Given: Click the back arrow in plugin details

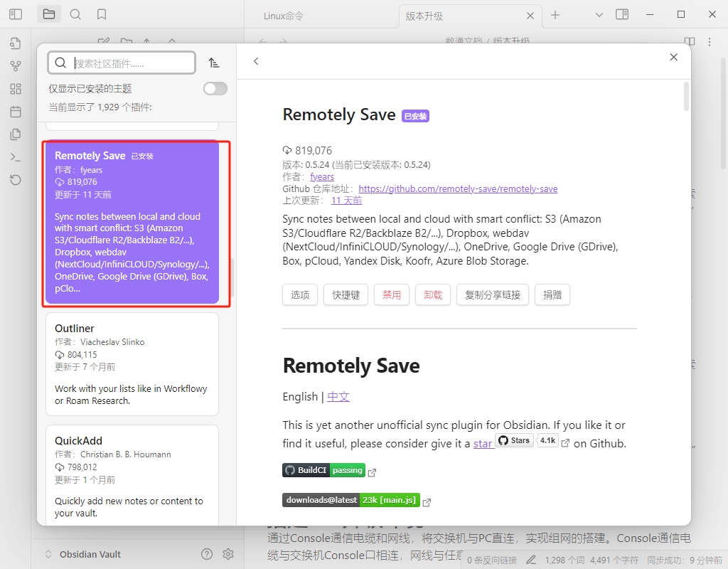Looking at the screenshot, I should click(256, 61).
